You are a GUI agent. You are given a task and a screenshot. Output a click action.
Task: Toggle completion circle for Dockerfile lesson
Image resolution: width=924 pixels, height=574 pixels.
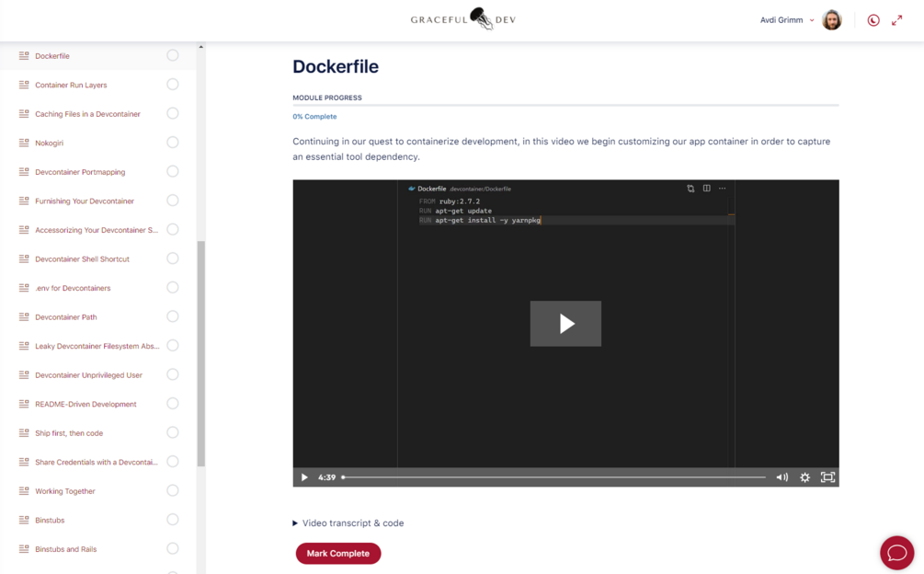pos(173,55)
